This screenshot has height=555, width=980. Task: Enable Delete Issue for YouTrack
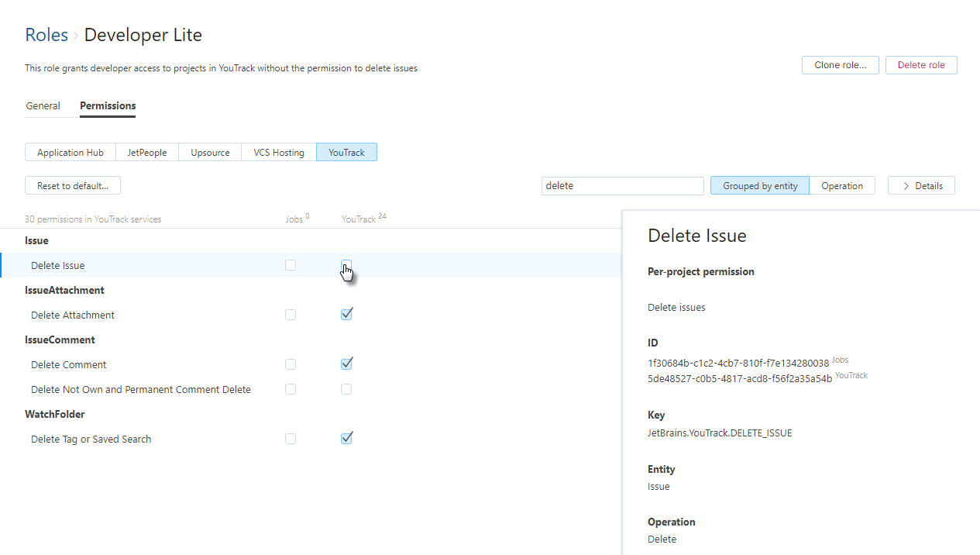[x=346, y=265]
